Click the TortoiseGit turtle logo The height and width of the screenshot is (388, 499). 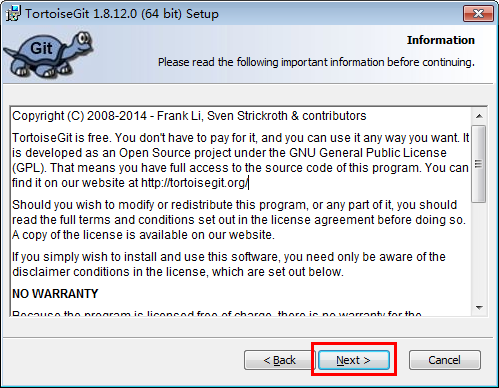[x=49, y=55]
